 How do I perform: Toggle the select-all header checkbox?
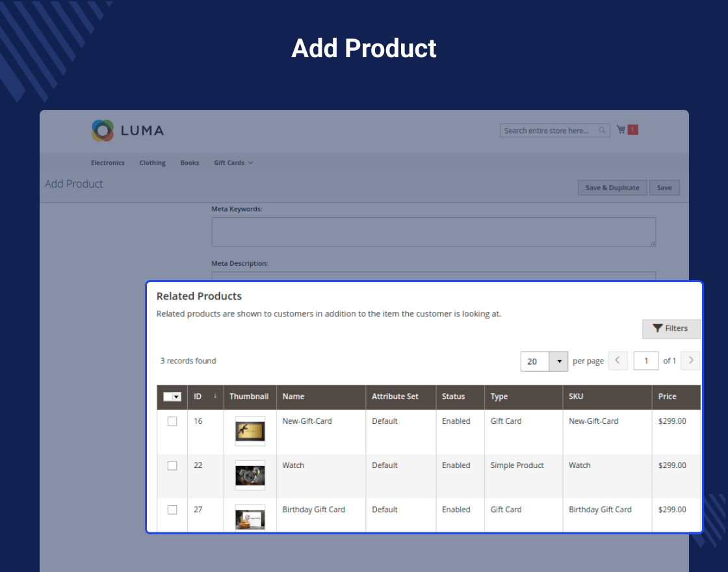click(x=168, y=396)
